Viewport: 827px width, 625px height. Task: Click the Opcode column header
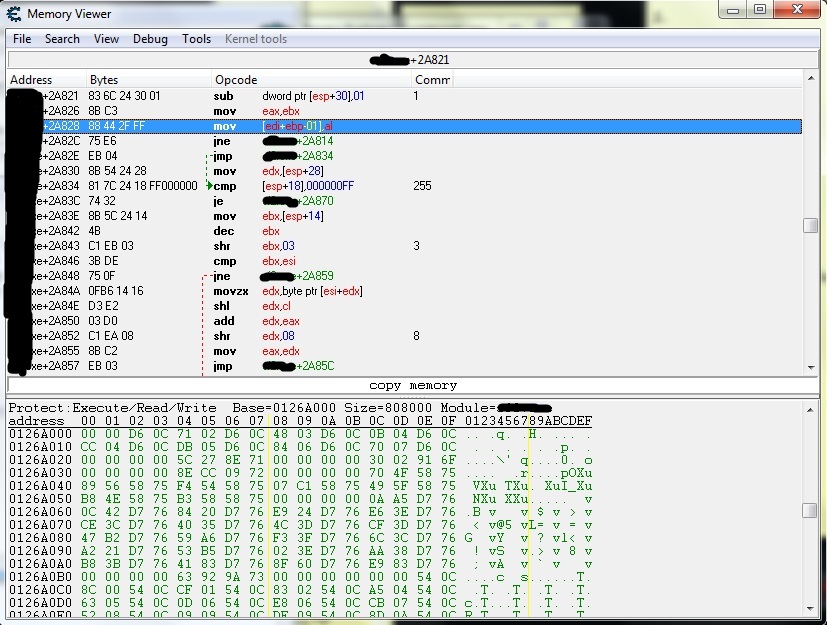(236, 79)
